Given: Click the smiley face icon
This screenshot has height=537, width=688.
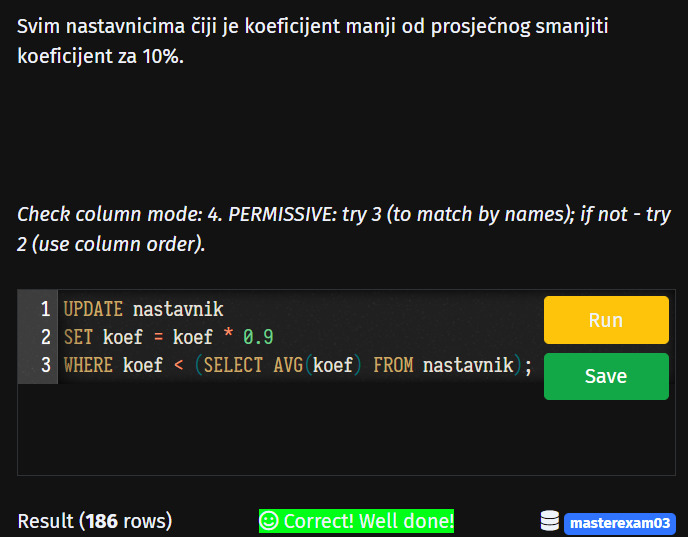Looking at the screenshot, I should click(x=269, y=521).
